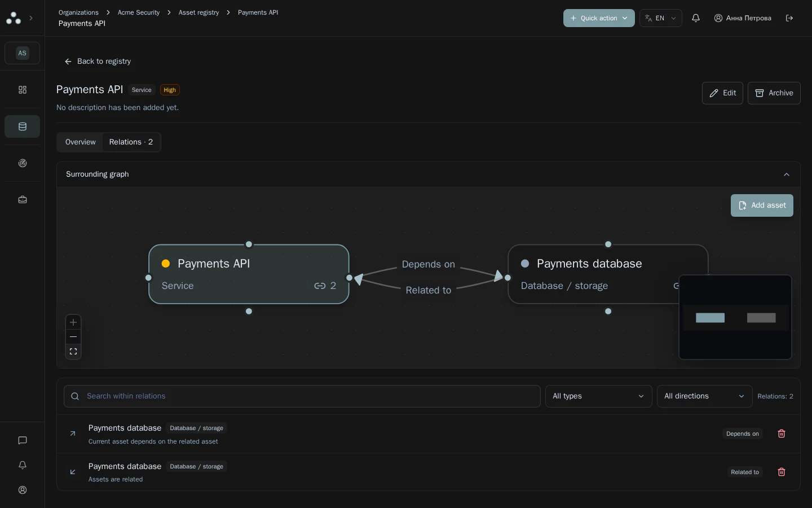
Task: Click the Depends on edge label
Action: coord(429,265)
